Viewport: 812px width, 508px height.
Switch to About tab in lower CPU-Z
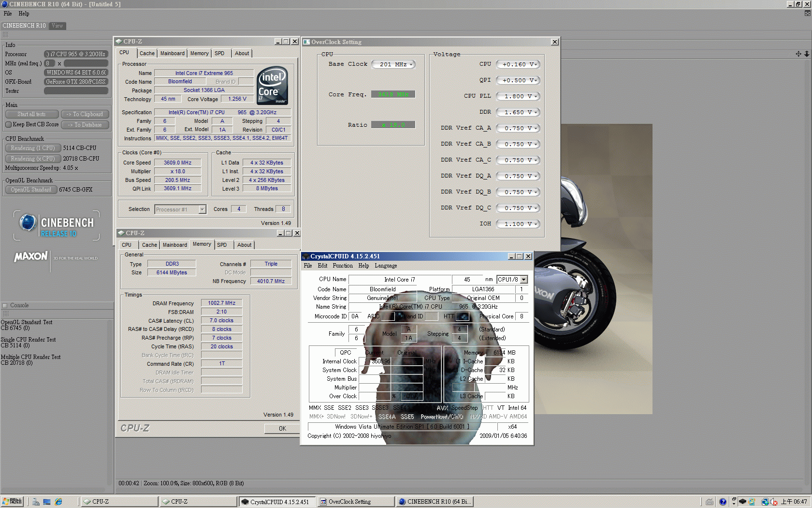(x=244, y=245)
